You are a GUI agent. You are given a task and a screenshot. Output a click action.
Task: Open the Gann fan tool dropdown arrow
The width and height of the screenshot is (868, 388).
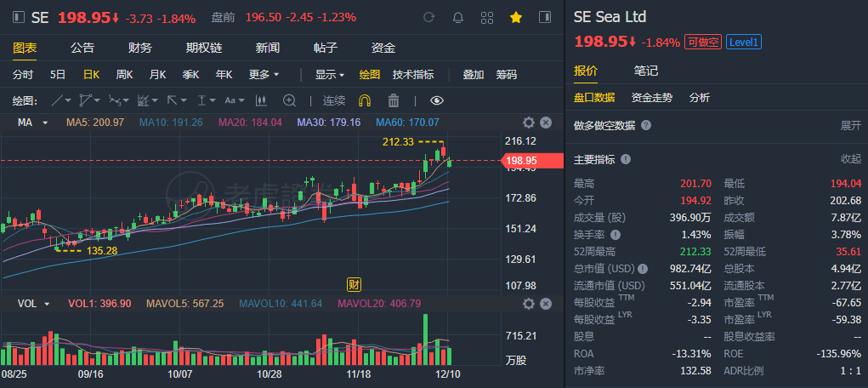coord(155,101)
